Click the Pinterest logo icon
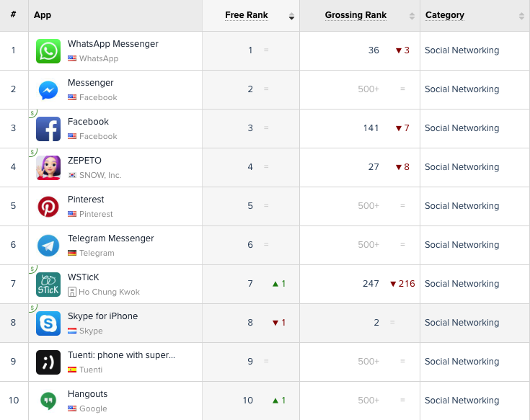 (x=48, y=207)
